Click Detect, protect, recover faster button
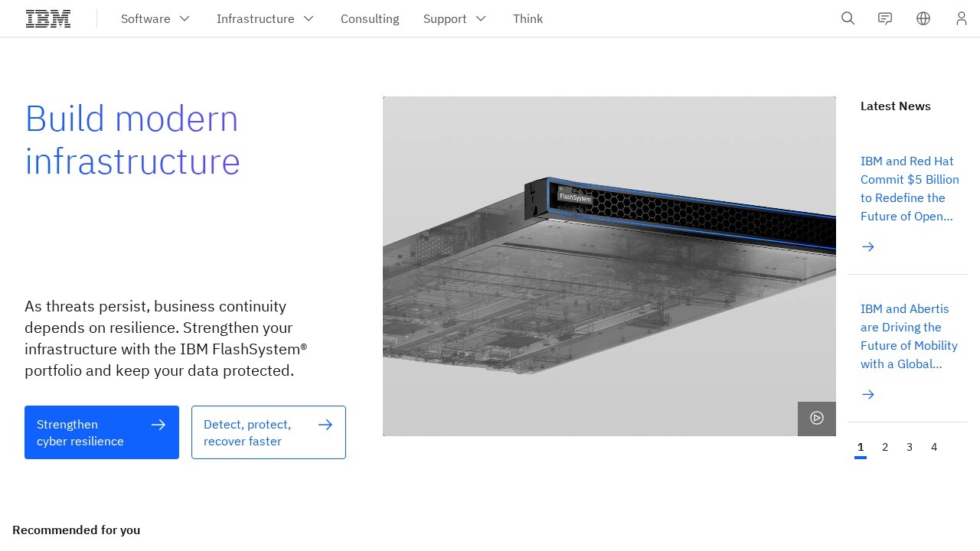Screen dimensions: 980x551 (269, 432)
